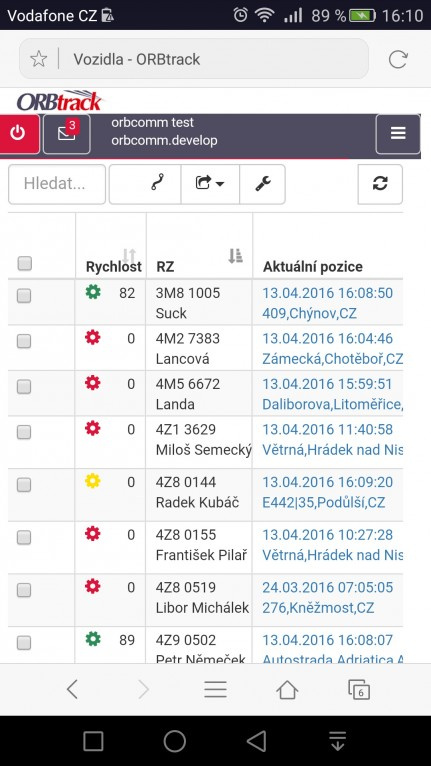Open browser tabs counter showing 6
This screenshot has height=766, width=431.
pos(359,690)
